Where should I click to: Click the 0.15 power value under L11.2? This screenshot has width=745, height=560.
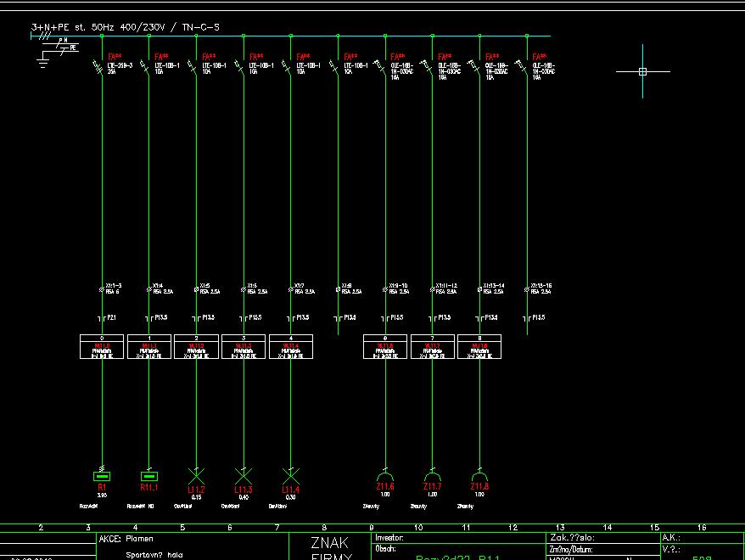[x=196, y=497]
